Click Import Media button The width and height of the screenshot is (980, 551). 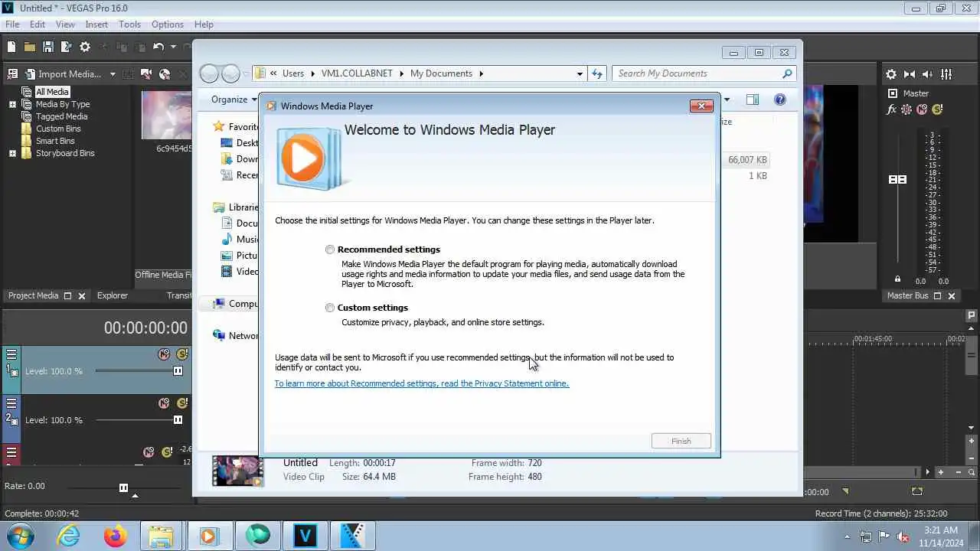63,74
